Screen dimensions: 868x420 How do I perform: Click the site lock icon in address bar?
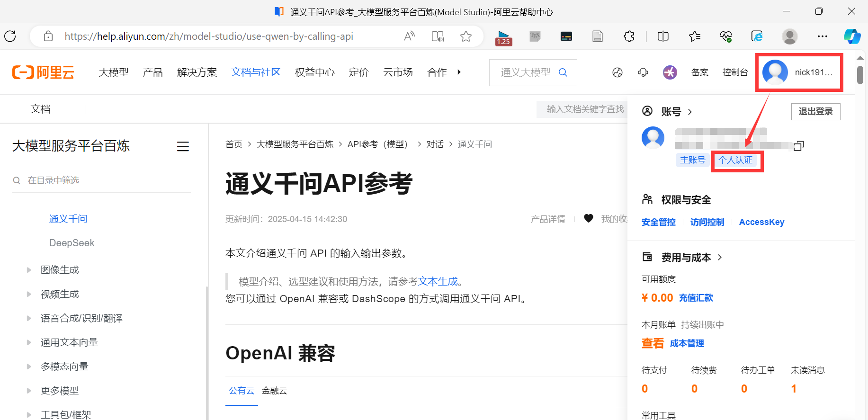click(x=48, y=36)
